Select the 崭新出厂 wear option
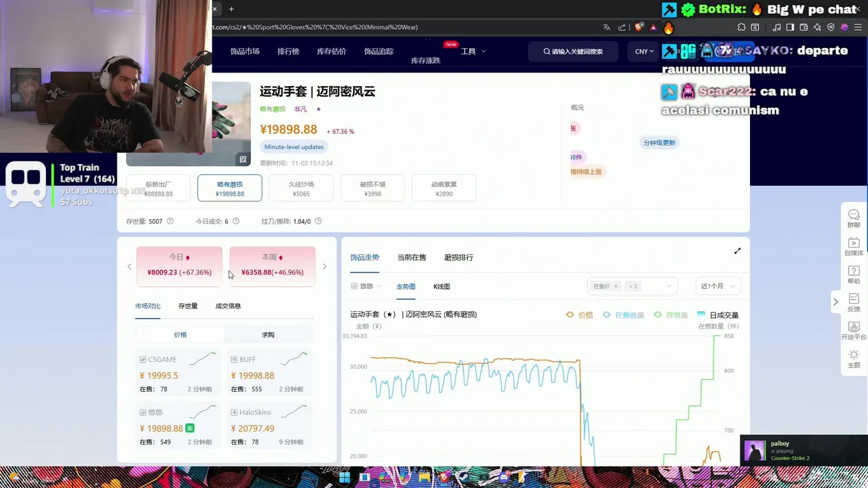Viewport: 868px width, 488px height. [158, 188]
